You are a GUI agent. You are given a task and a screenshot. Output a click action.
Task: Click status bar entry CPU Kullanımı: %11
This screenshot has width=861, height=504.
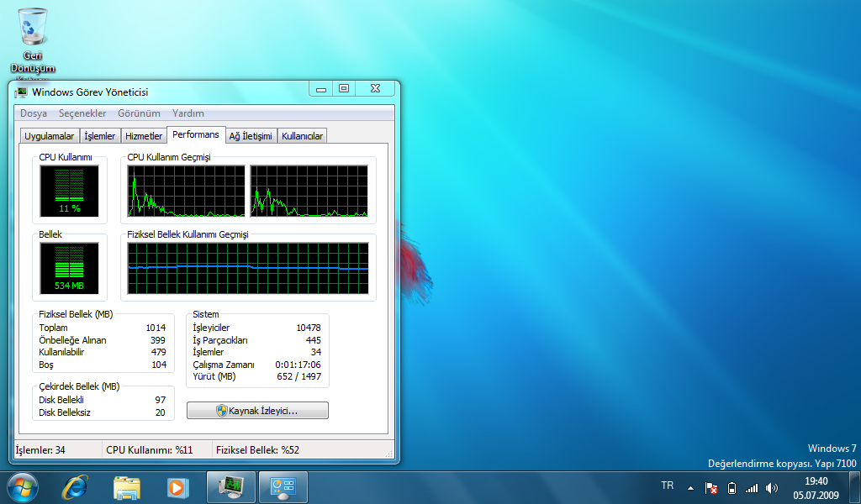(150, 450)
